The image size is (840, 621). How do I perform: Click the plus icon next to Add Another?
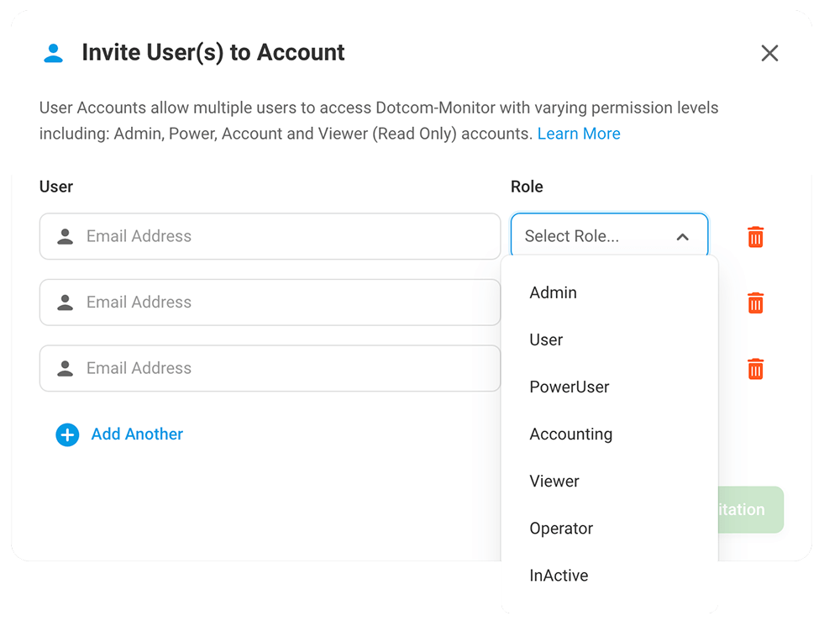[x=66, y=434]
